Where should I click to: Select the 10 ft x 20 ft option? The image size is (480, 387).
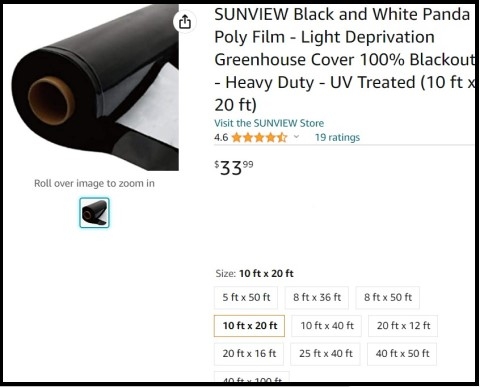point(250,326)
